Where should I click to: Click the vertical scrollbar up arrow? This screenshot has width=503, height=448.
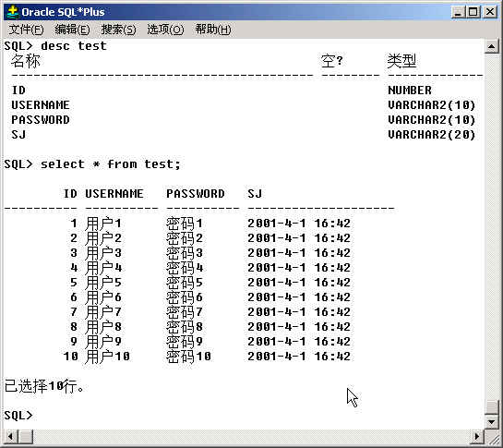pos(491,47)
